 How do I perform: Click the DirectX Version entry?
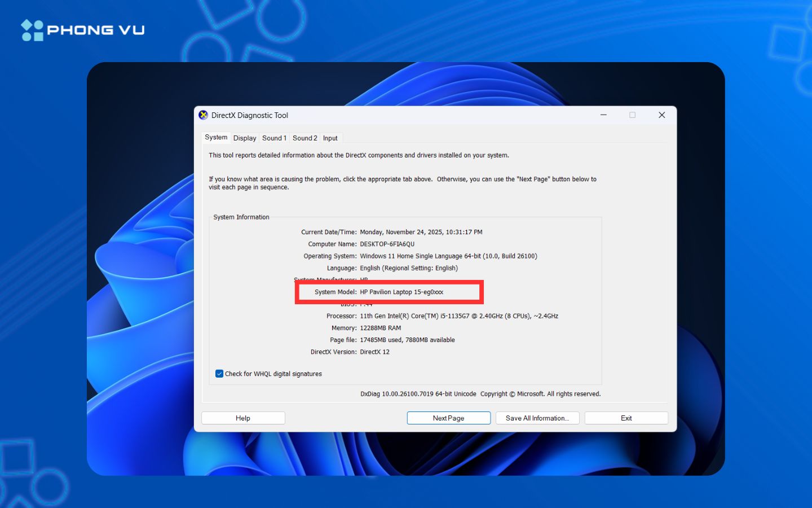tap(374, 352)
